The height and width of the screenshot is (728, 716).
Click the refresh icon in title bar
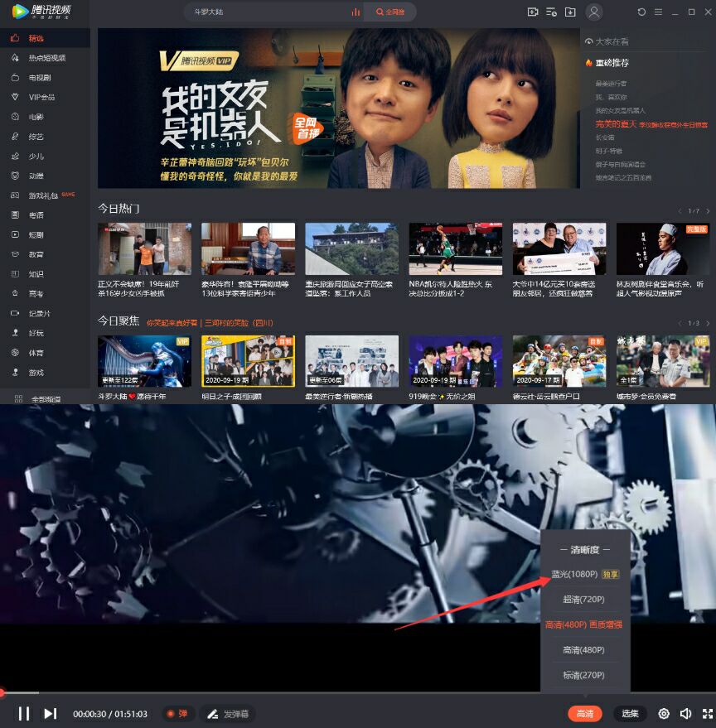(x=641, y=12)
